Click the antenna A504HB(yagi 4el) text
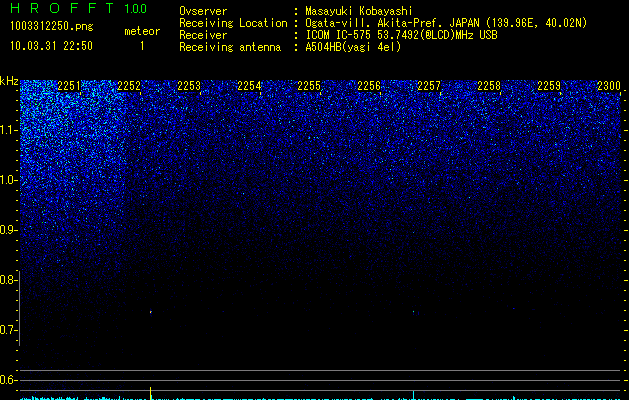The height and width of the screenshot is (400, 629). 353,47
